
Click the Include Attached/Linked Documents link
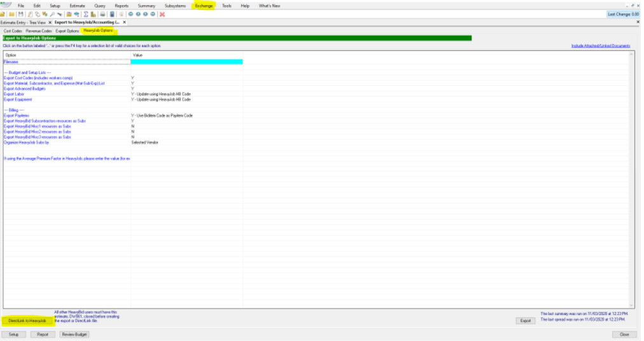point(601,46)
